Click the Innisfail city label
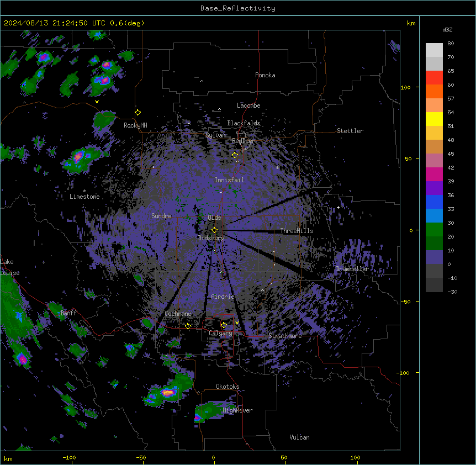The width and height of the screenshot is (476, 465). point(229,180)
